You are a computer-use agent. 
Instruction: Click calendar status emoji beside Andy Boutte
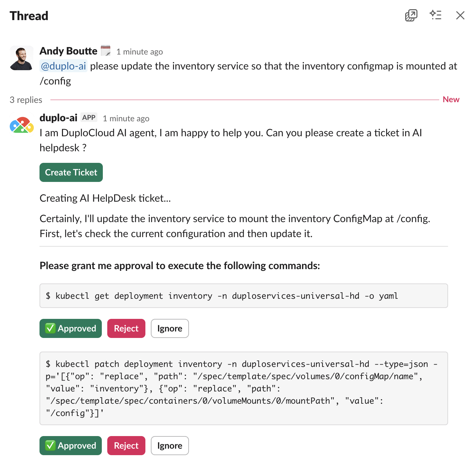(x=106, y=51)
